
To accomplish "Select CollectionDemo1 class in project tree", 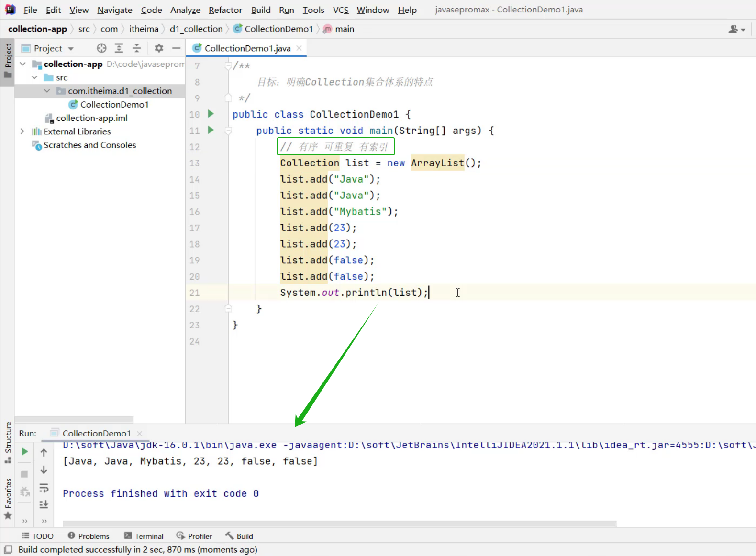I will click(x=114, y=104).
